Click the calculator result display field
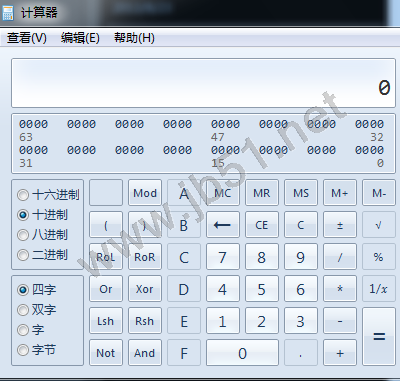The height and width of the screenshot is (381, 400). click(x=203, y=83)
